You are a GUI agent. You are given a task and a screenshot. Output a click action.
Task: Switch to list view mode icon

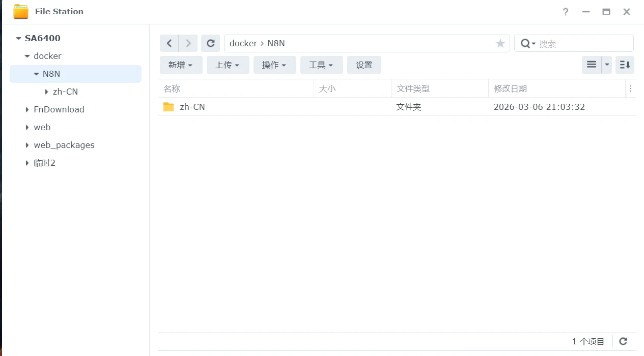point(591,65)
